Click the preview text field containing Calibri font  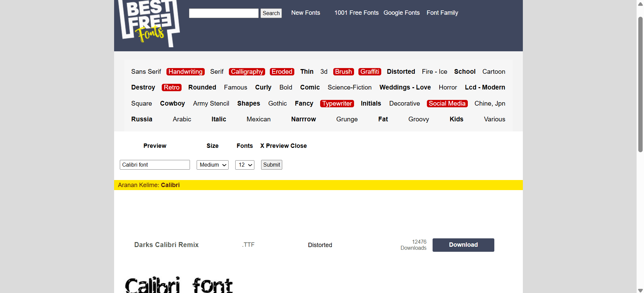point(155,165)
